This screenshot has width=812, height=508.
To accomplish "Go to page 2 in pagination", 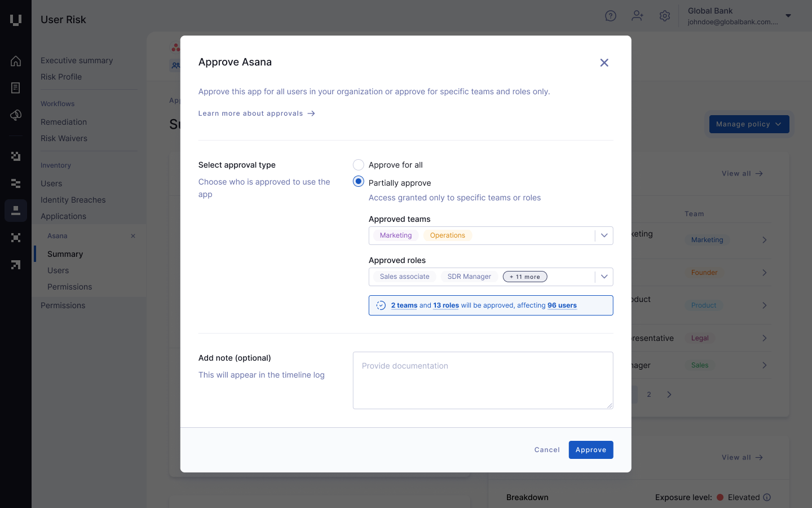I will click(x=649, y=395).
